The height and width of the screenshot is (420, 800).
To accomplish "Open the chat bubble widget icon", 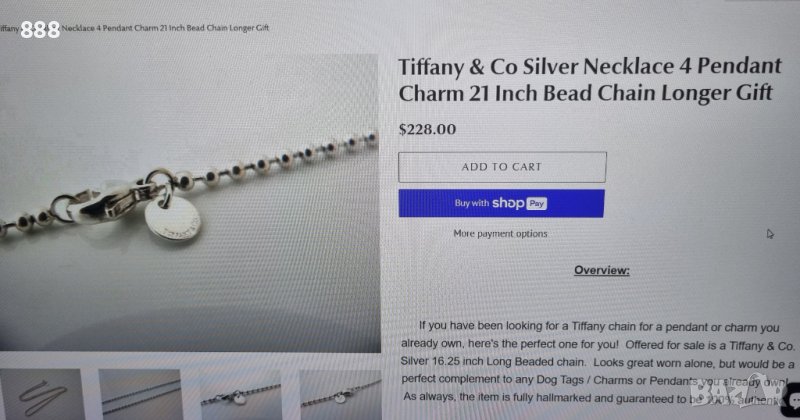I will [x=792, y=400].
